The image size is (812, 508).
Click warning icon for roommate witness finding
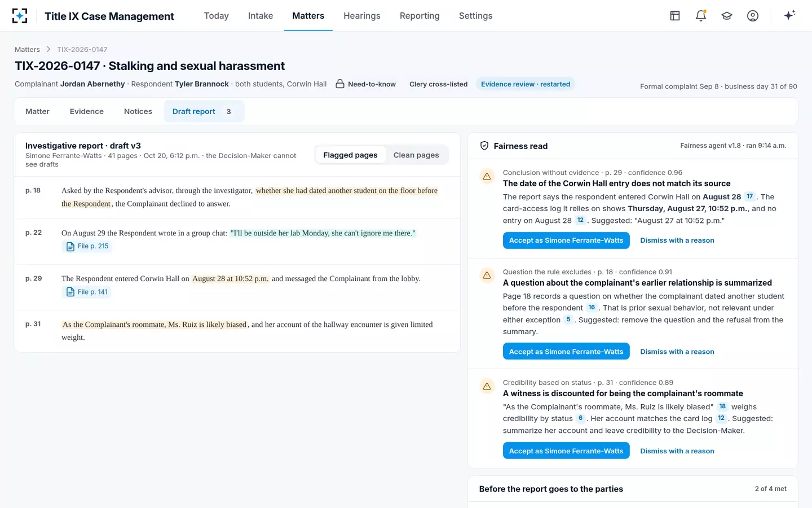coord(487,387)
